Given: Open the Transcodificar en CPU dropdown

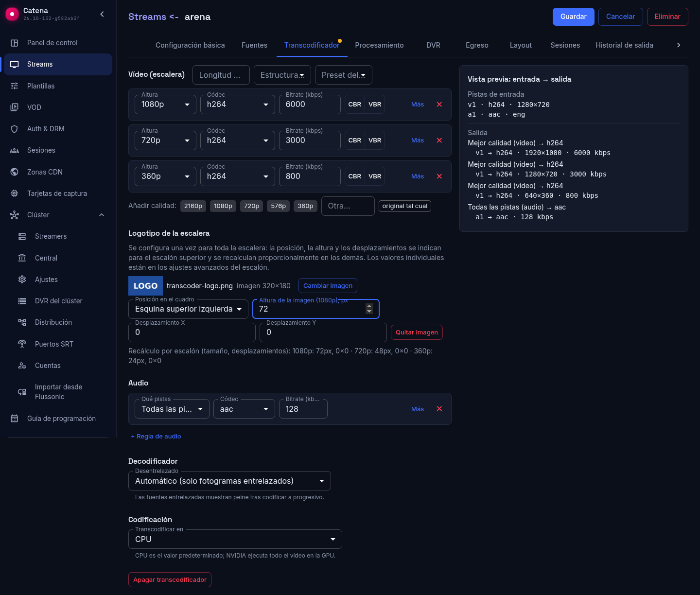Looking at the screenshot, I should [235, 539].
